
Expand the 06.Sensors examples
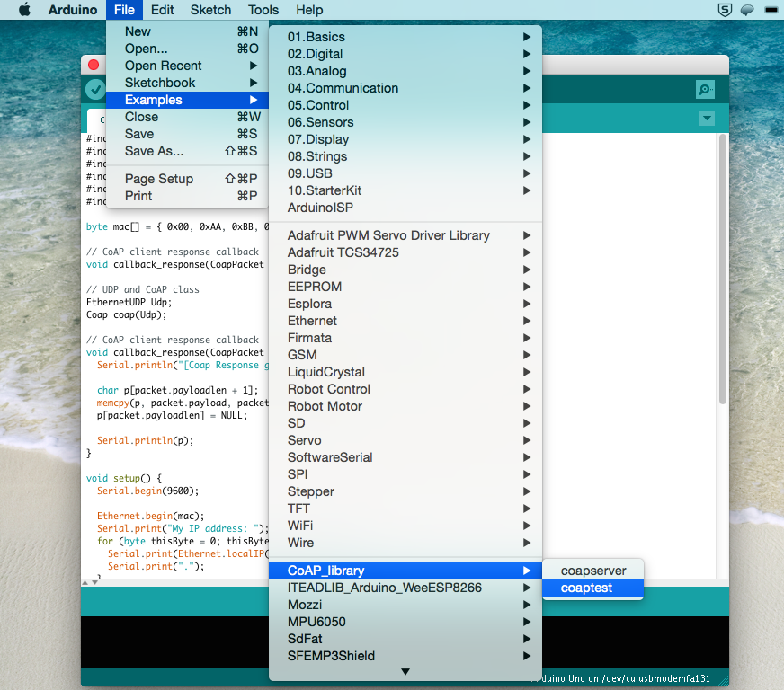pyautogui.click(x=405, y=122)
